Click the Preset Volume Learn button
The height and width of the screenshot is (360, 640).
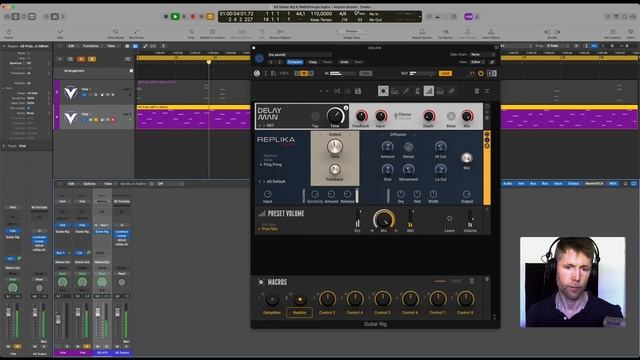449,219
